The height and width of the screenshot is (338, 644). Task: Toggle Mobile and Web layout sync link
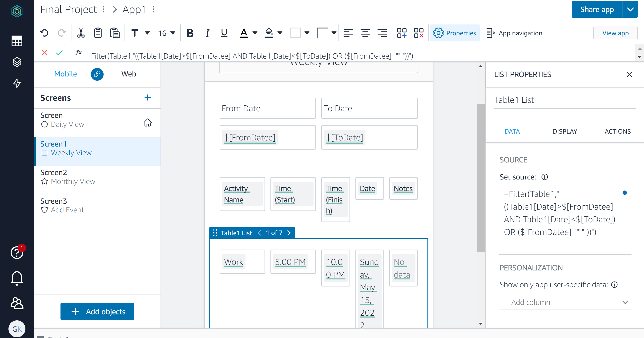tap(97, 74)
